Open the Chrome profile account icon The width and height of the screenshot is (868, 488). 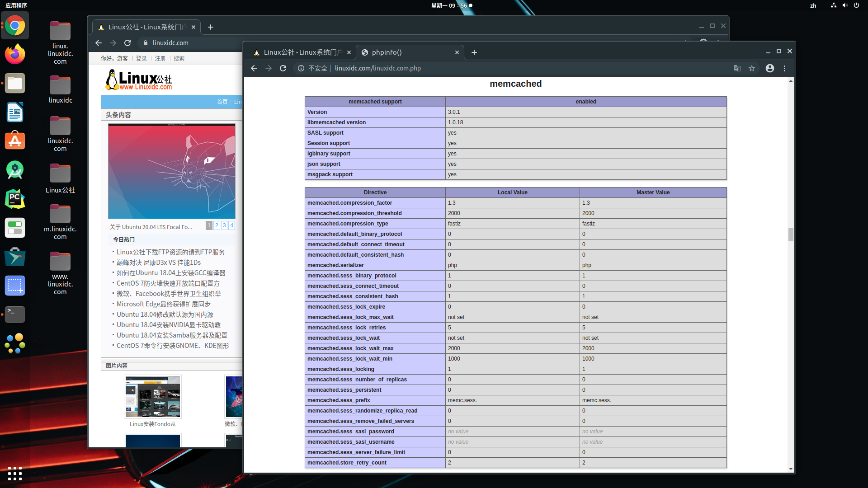(770, 68)
